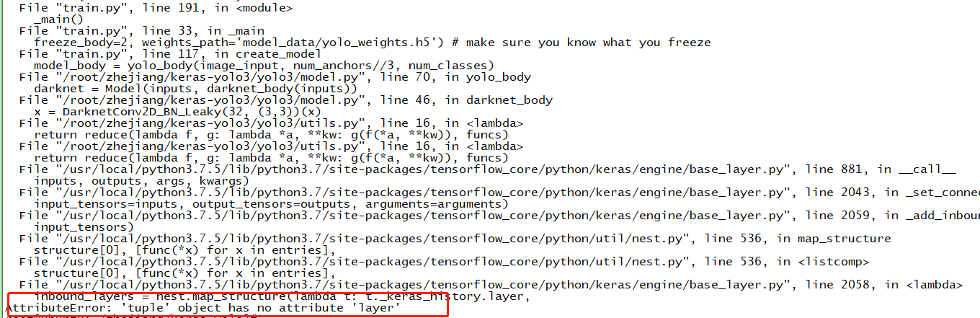Click the model.py line 70 yolo_body entry
980x318 pixels.
(275, 77)
